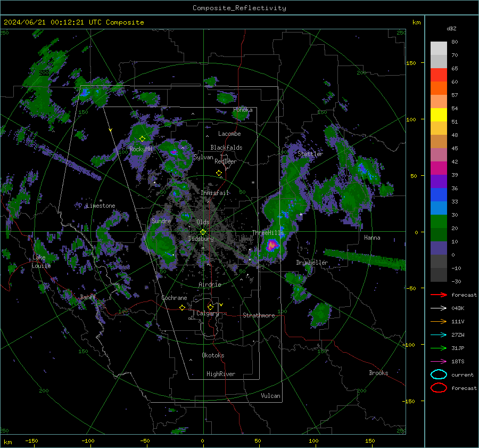The height and width of the screenshot is (448, 479).
Task: Click the Innisfail city label
Action: [214, 193]
